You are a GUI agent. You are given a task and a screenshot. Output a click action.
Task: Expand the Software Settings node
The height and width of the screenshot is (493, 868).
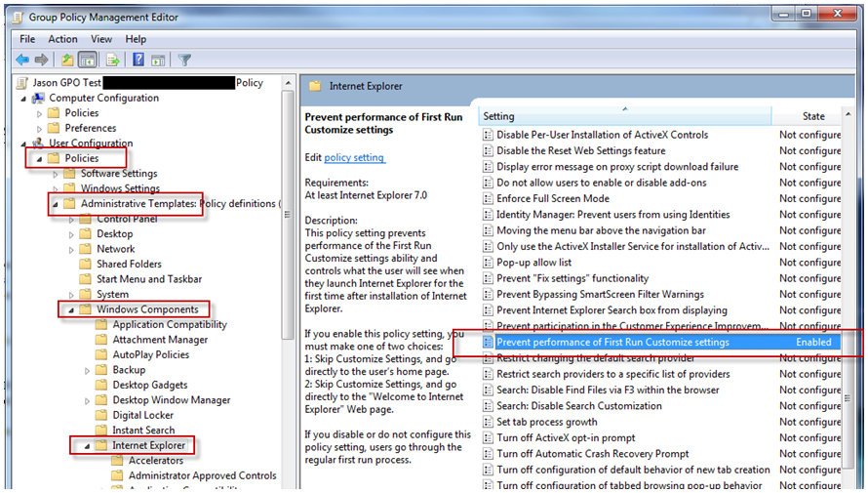(x=56, y=174)
